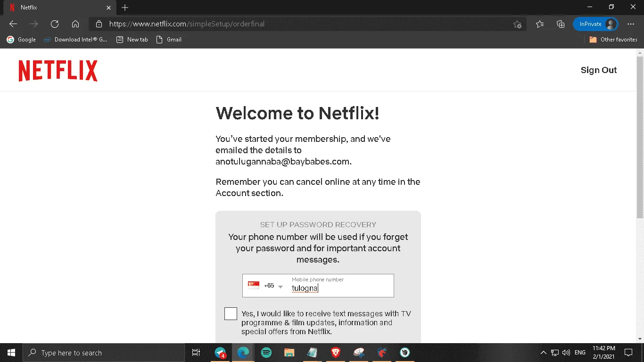Viewport: 644px width, 362px height.
Task: Tick the receive text messages checkbox
Action: (x=231, y=313)
